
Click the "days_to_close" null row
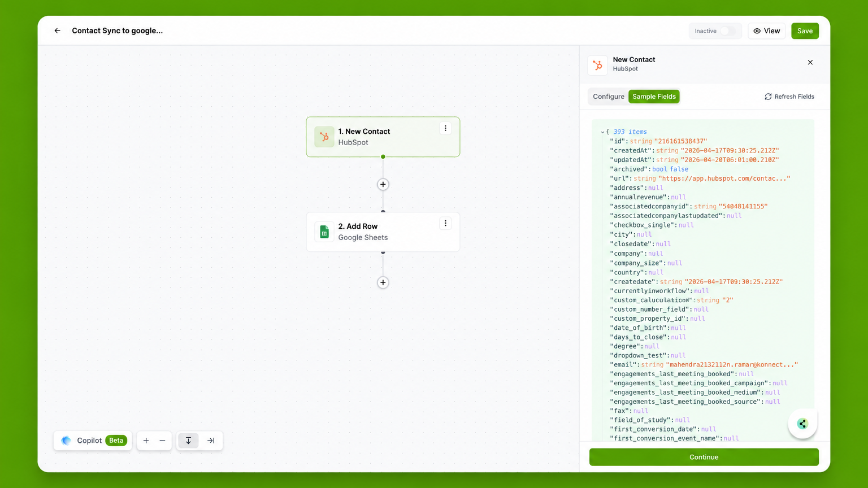648,337
